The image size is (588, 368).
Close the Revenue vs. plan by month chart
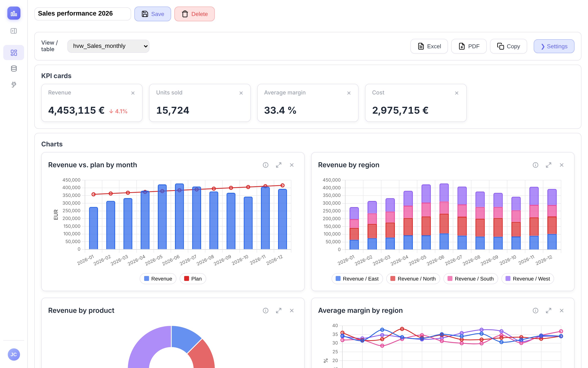[292, 165]
